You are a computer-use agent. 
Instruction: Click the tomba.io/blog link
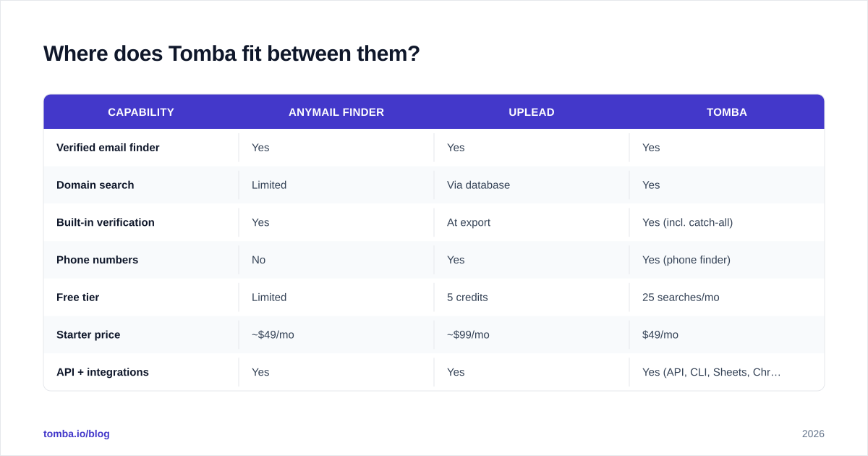[77, 434]
